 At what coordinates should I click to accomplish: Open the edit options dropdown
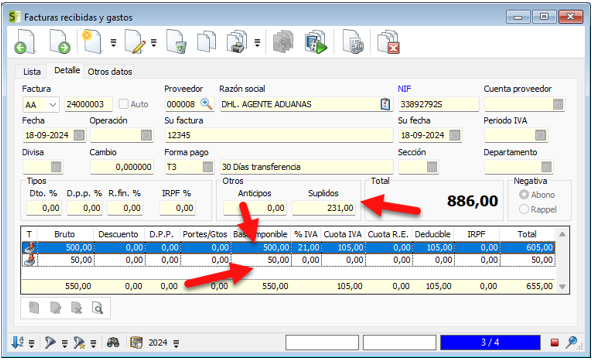[154, 43]
